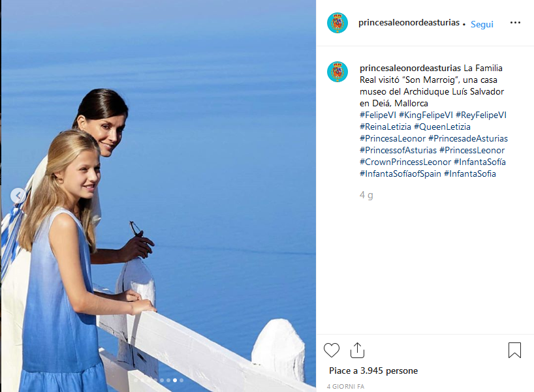This screenshot has width=534, height=392.
Task: Open the #InfantaSofíaofSpain hashtag
Action: pyautogui.click(x=400, y=173)
